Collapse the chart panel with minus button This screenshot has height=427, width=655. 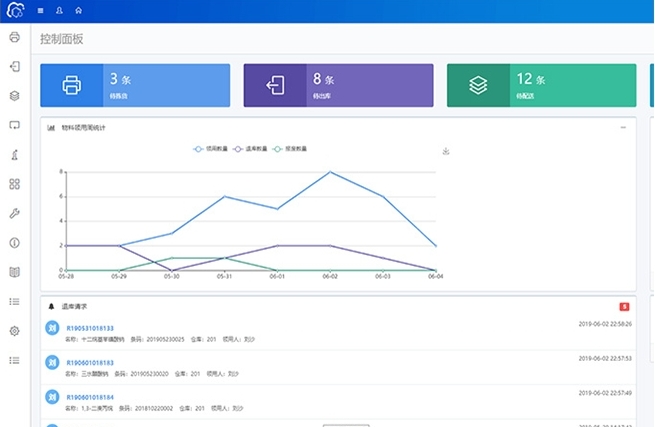pyautogui.click(x=623, y=127)
